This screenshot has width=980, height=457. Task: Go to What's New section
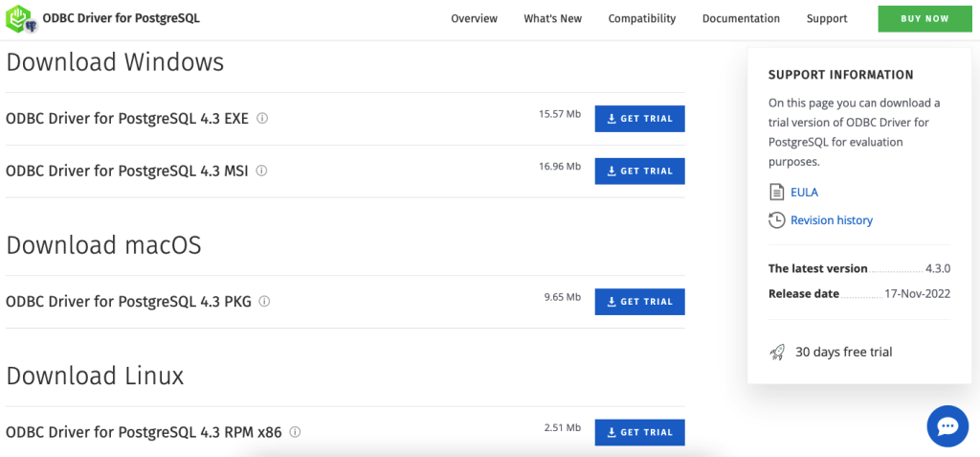[552, 18]
